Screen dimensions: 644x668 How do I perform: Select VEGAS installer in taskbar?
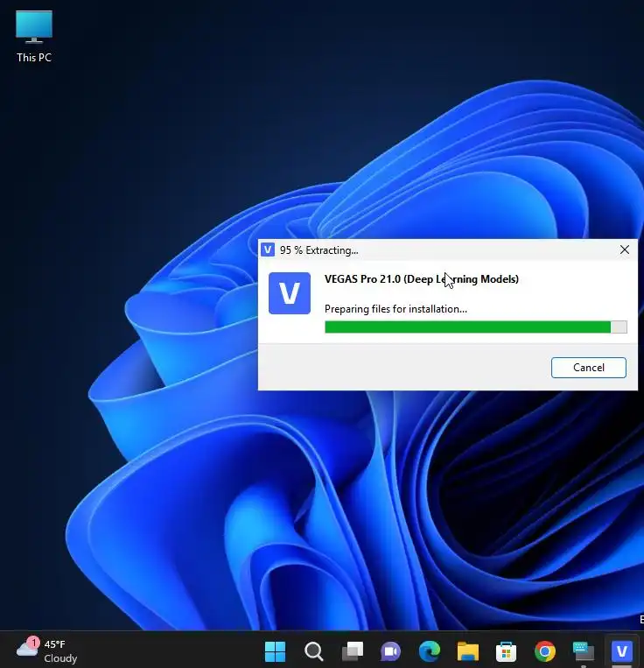coord(622,651)
